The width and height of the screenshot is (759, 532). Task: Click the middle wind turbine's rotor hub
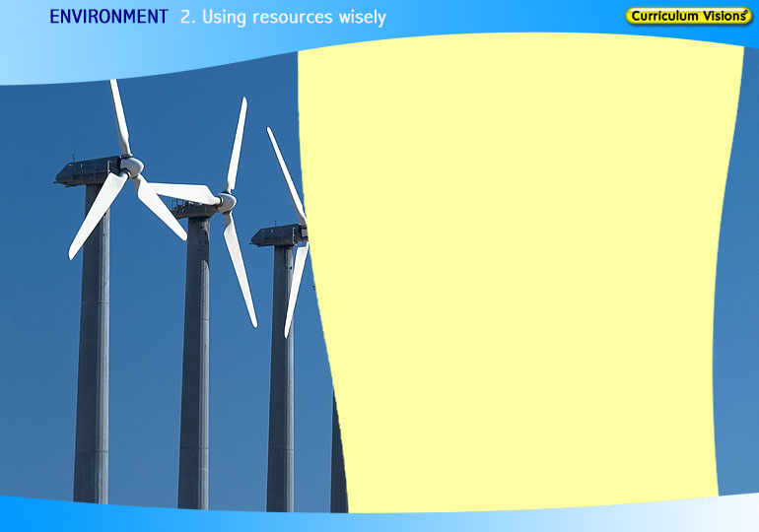(227, 200)
